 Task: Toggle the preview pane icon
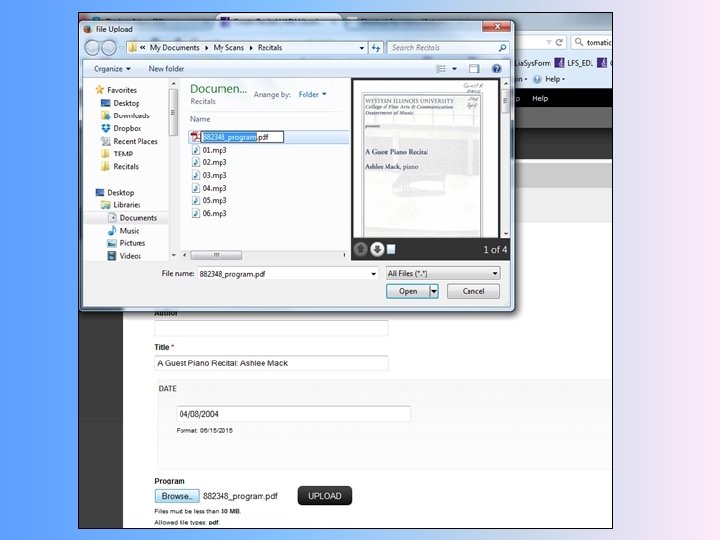coord(474,69)
